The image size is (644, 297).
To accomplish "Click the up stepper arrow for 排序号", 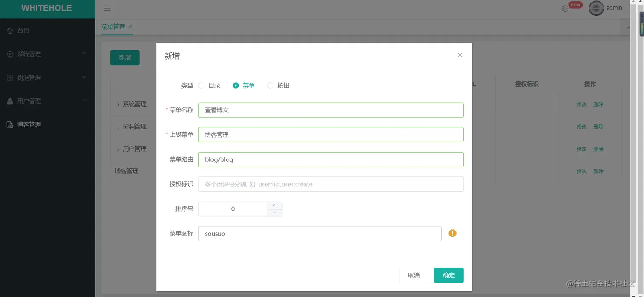I will pos(275,206).
